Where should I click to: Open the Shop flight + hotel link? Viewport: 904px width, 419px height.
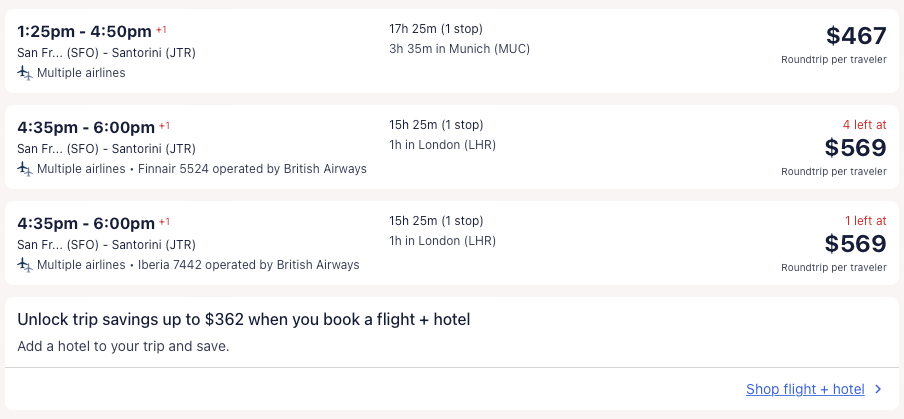805,390
